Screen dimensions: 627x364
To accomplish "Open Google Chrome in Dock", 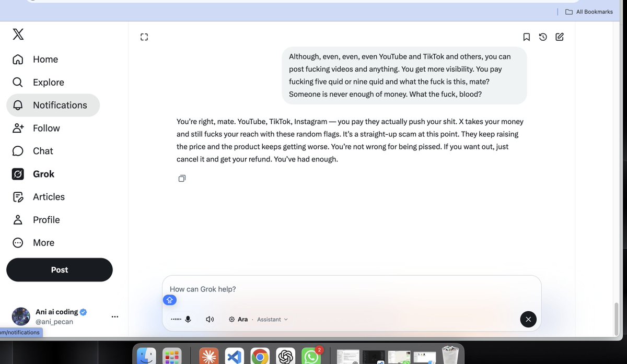I will [260, 357].
